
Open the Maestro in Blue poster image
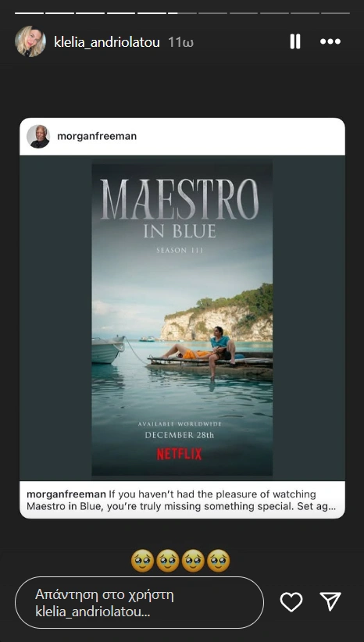coord(182,319)
